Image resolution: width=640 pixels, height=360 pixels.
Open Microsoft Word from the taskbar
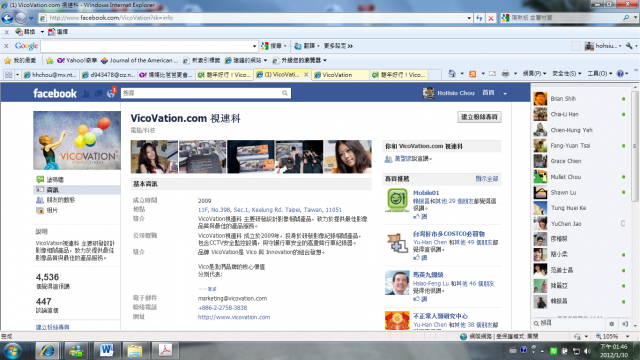106,351
